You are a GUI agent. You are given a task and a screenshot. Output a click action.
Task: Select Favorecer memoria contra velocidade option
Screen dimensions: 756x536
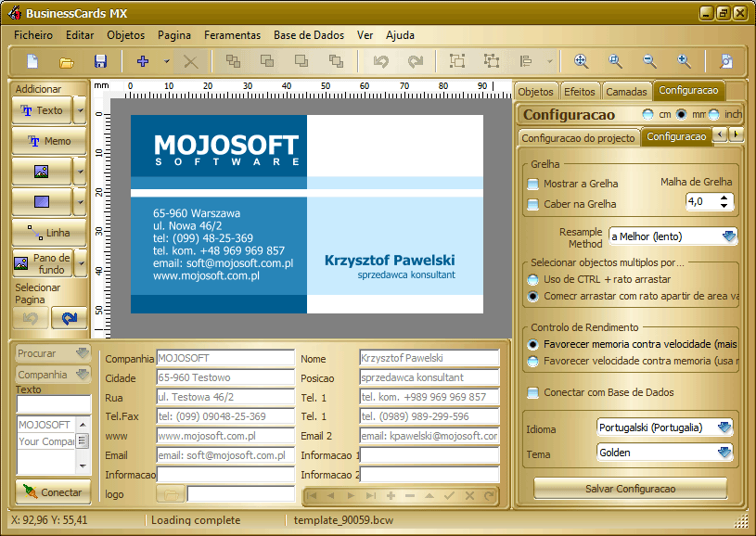(x=532, y=344)
